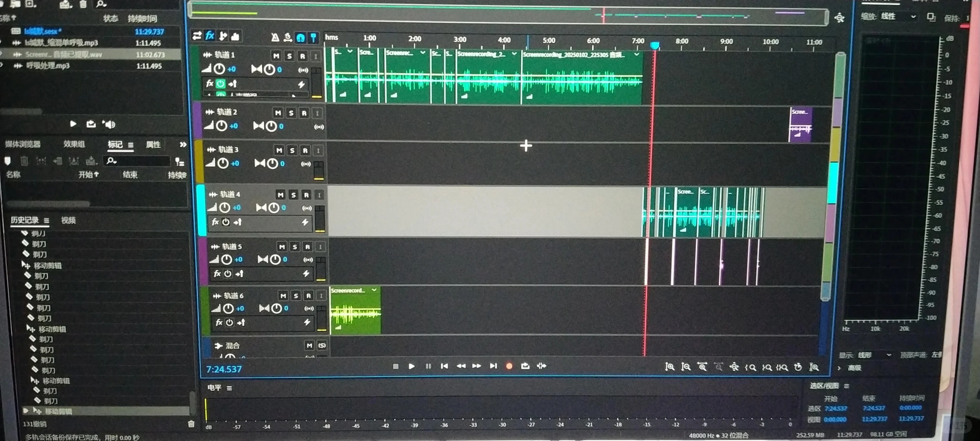The height and width of the screenshot is (441, 980).
Task: Click the monitor input icon on Track 2
Action: point(319,127)
